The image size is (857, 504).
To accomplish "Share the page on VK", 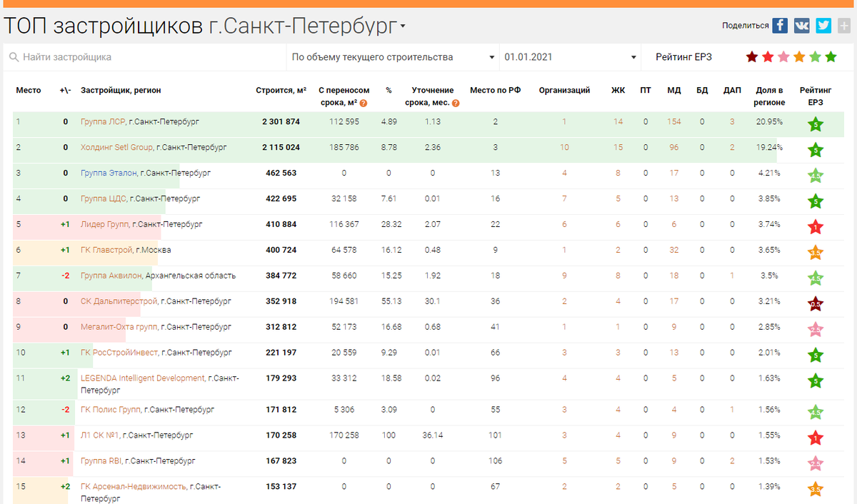I will coord(802,26).
